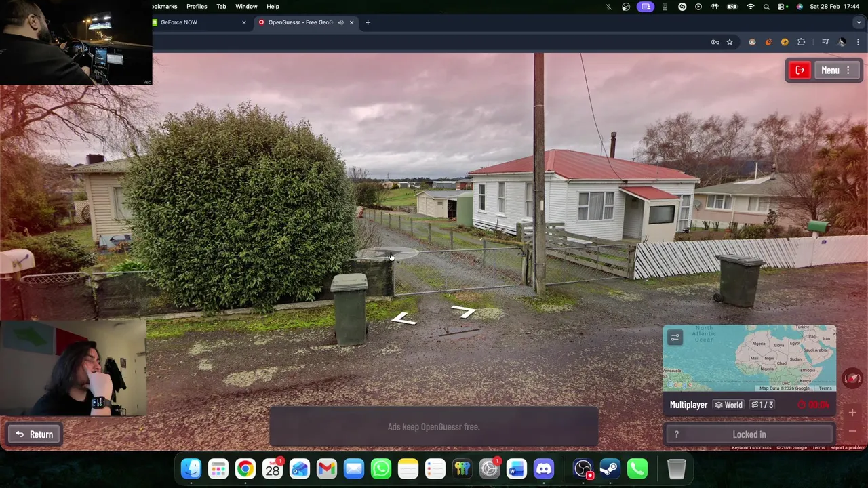This screenshot has height=488, width=868.
Task: Click the round counter 1 / 3
Action: click(762, 405)
